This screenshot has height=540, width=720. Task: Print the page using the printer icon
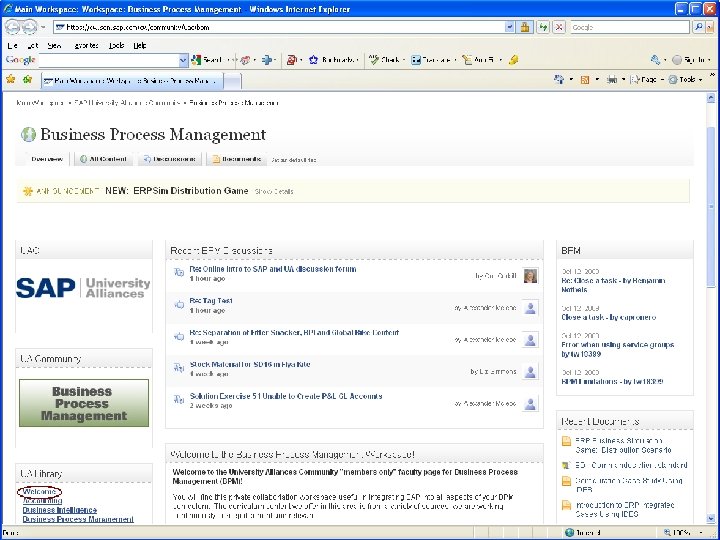[611, 79]
